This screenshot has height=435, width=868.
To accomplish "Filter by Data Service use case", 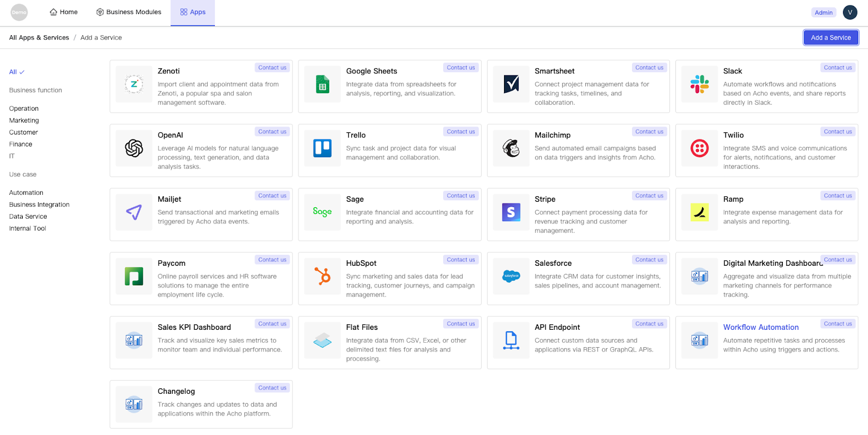I will tap(28, 216).
